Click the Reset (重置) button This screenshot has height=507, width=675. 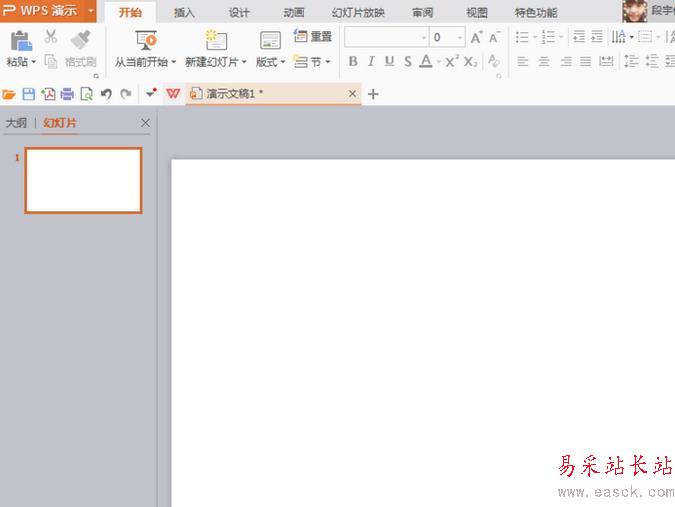coord(313,36)
